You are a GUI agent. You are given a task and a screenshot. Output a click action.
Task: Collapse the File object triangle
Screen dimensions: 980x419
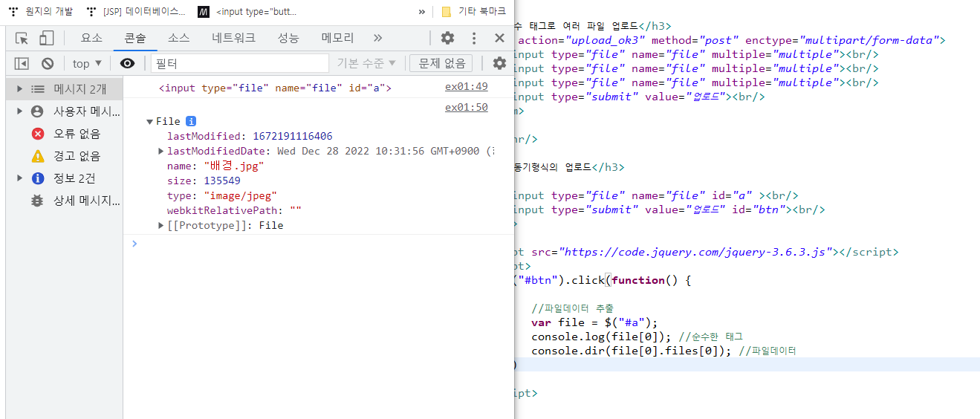click(x=150, y=122)
